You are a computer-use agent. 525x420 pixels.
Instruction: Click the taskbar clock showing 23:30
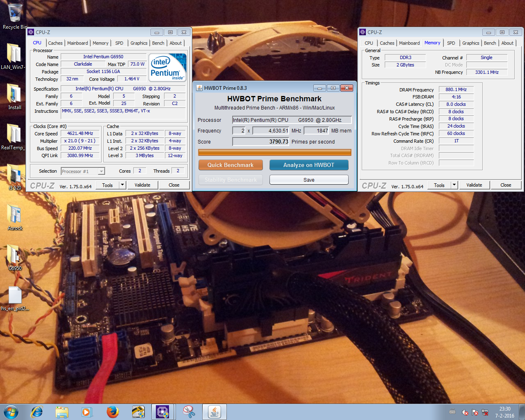504,412
